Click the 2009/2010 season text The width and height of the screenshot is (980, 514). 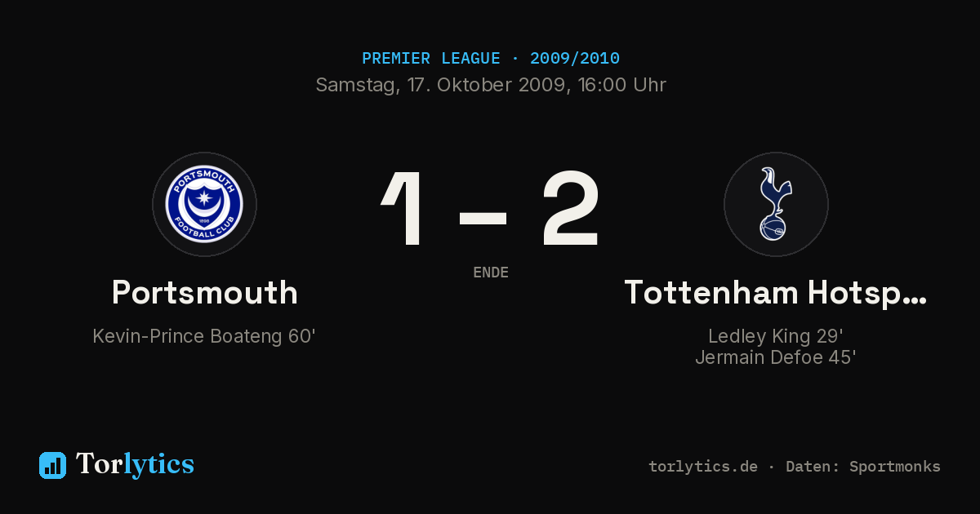[x=574, y=59]
